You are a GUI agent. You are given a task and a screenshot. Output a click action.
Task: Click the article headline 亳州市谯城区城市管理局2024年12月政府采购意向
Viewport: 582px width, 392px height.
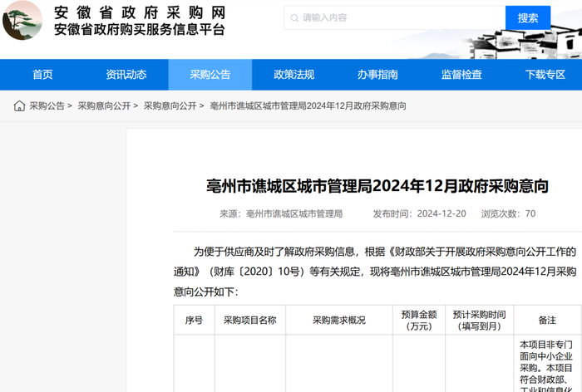(377, 186)
